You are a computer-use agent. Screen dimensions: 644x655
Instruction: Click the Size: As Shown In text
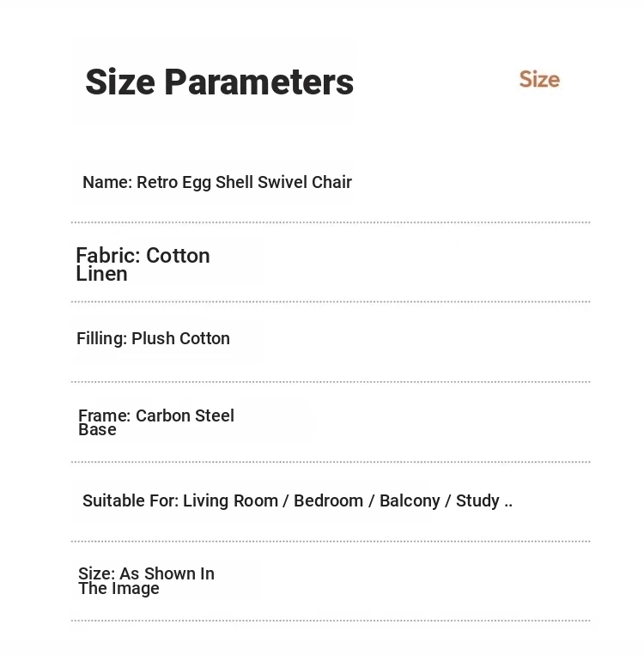[x=146, y=573]
